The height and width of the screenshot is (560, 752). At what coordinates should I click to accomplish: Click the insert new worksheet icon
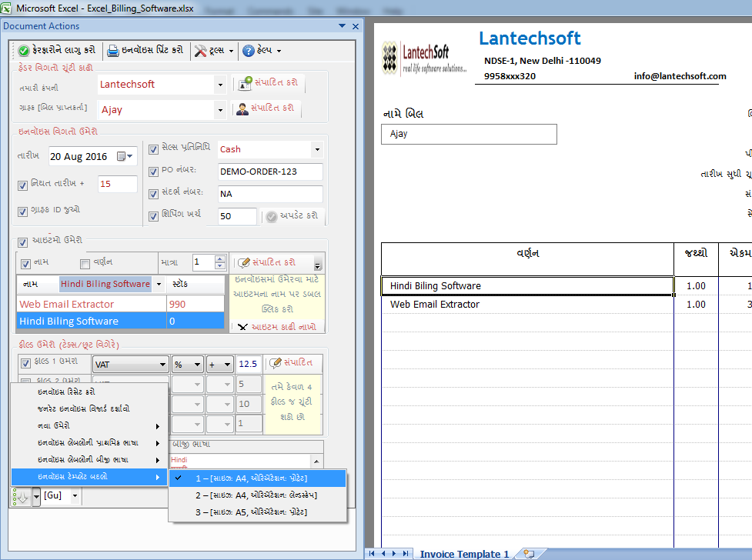tap(529, 554)
